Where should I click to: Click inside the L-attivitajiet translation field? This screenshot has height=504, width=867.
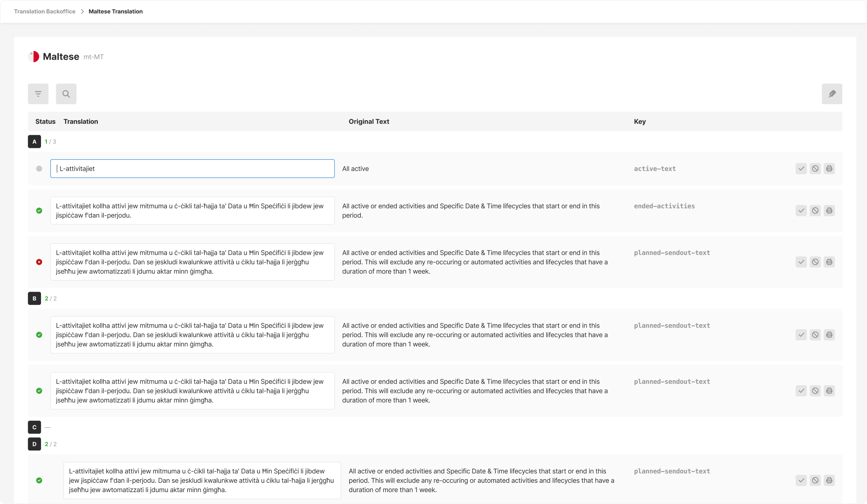click(192, 168)
